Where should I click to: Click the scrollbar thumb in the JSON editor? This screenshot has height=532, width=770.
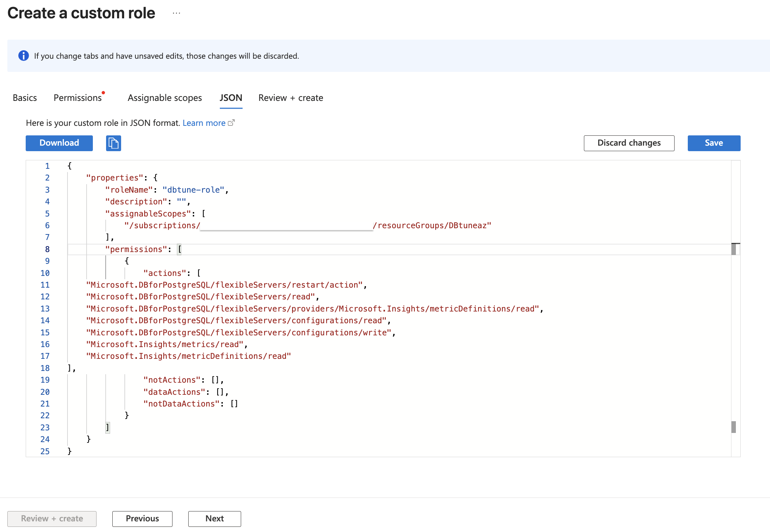[734, 249]
